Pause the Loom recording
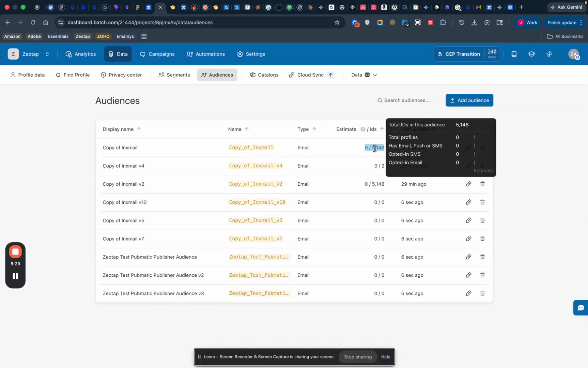588x368 pixels. point(15,276)
